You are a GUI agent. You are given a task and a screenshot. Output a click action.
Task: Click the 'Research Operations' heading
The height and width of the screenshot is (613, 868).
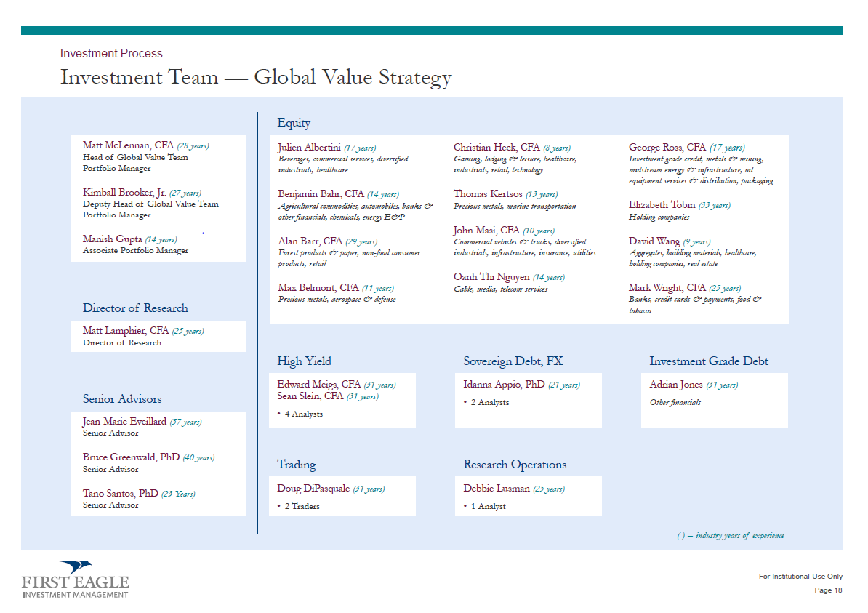tap(515, 465)
